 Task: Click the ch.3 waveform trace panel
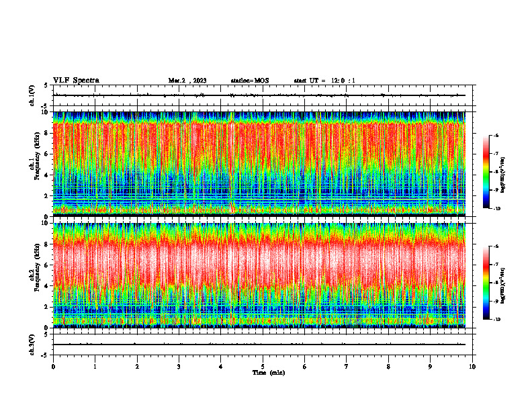(x=263, y=345)
